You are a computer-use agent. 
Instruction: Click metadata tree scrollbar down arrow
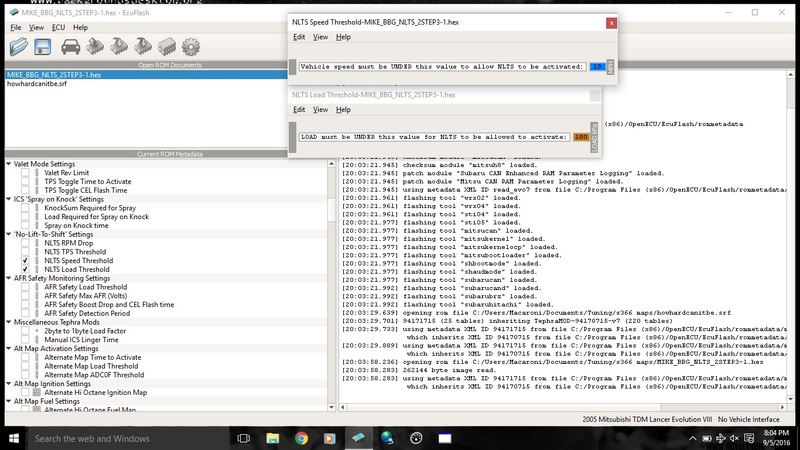point(332,407)
